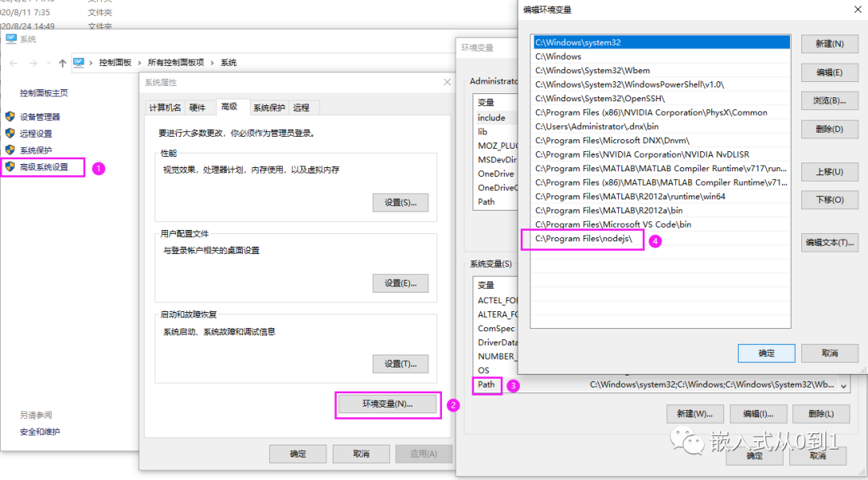Select the 高级 tab
This screenshot has width=868, height=480.
229,106
